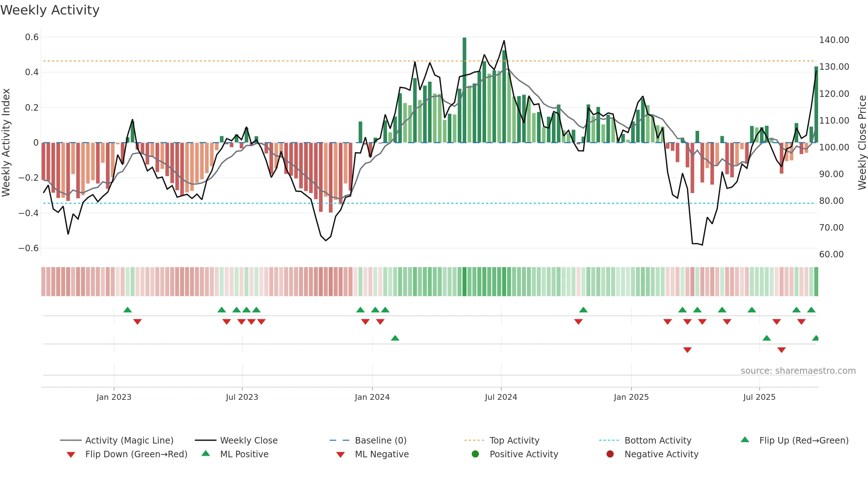Click the 60.00 price axis label
This screenshot has width=868, height=488.
(x=831, y=254)
